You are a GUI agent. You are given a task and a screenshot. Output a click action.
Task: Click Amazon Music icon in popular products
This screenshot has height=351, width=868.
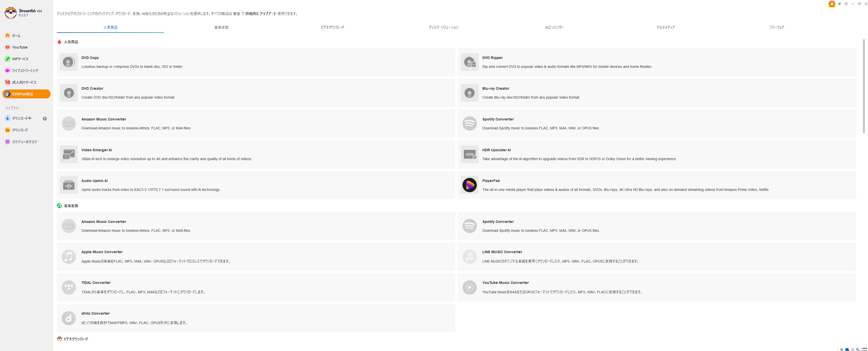(68, 124)
